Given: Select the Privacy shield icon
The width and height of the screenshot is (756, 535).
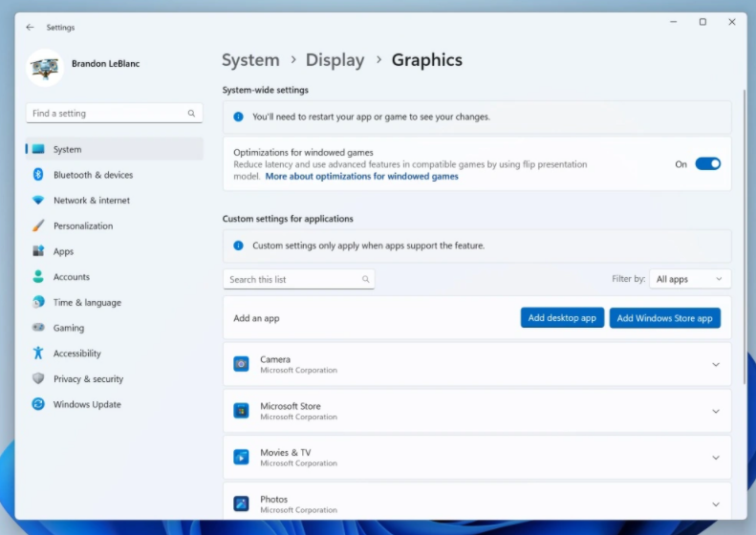Looking at the screenshot, I should point(38,378).
